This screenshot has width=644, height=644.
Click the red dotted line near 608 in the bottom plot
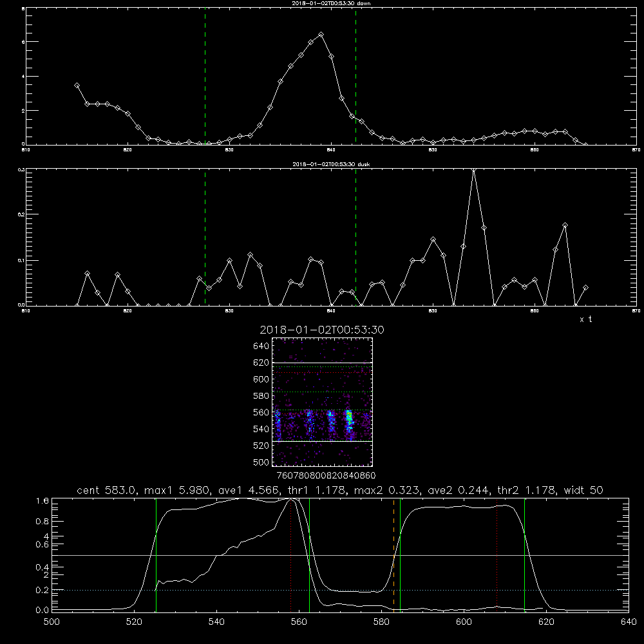[x=497, y=554]
